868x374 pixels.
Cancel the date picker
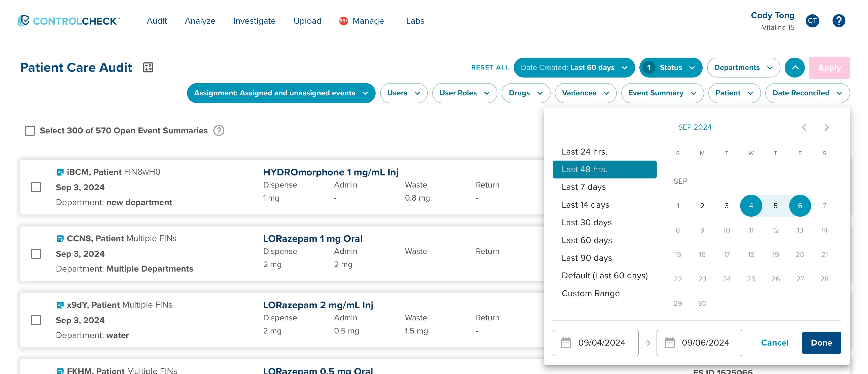775,343
